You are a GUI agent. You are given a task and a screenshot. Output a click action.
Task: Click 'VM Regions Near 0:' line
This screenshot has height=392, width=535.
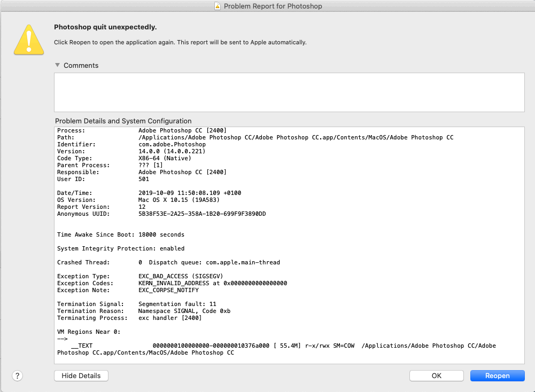[89, 332]
